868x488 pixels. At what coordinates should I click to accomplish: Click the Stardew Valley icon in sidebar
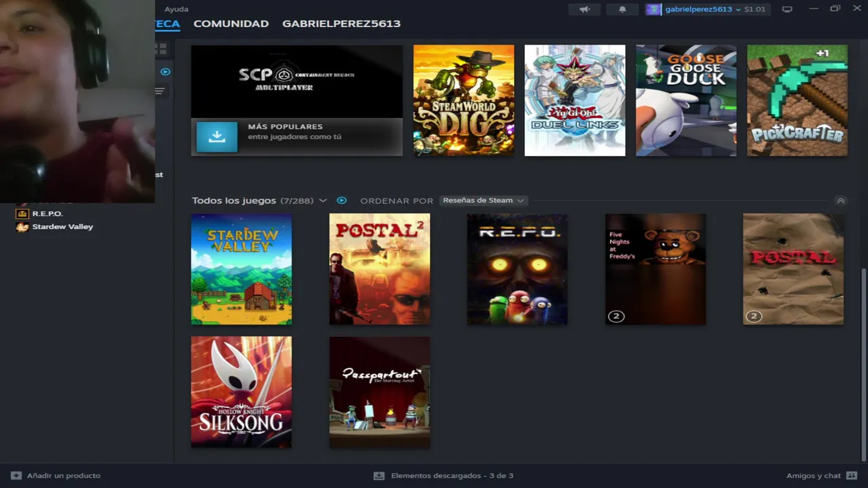click(22, 226)
